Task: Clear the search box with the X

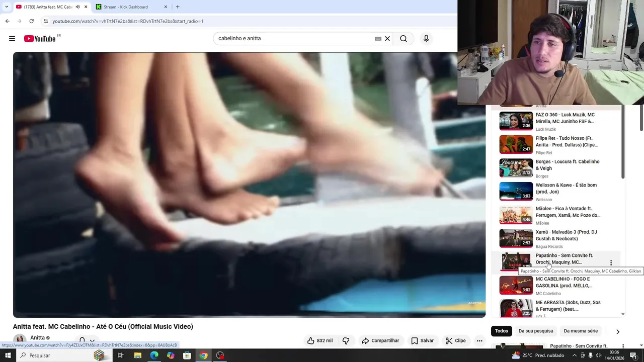Action: 387,39
